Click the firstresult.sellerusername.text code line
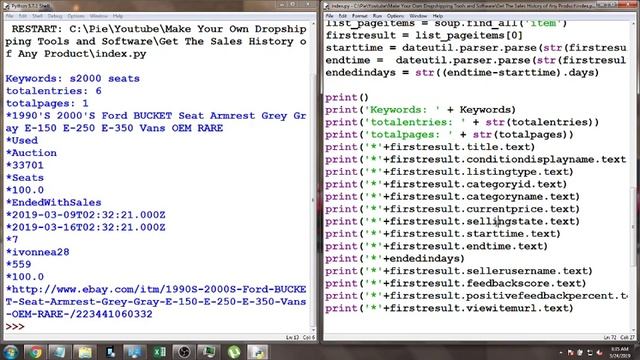640x360 pixels. point(459,271)
